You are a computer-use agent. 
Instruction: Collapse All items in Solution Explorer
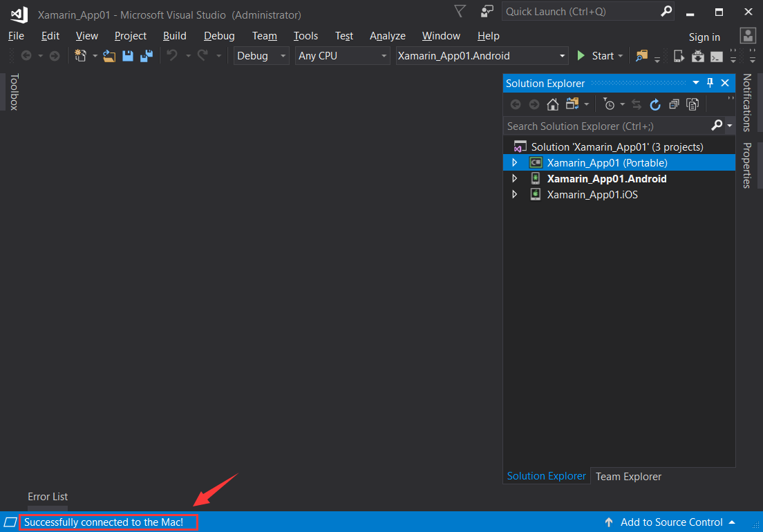(x=674, y=104)
